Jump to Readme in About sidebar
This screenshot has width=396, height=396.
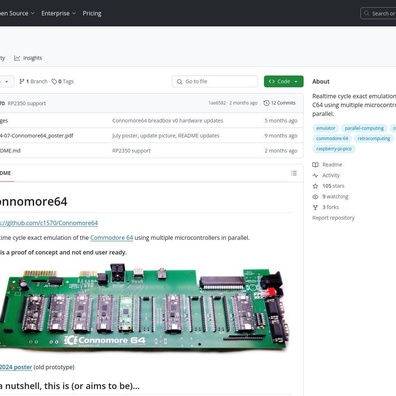pos(332,165)
